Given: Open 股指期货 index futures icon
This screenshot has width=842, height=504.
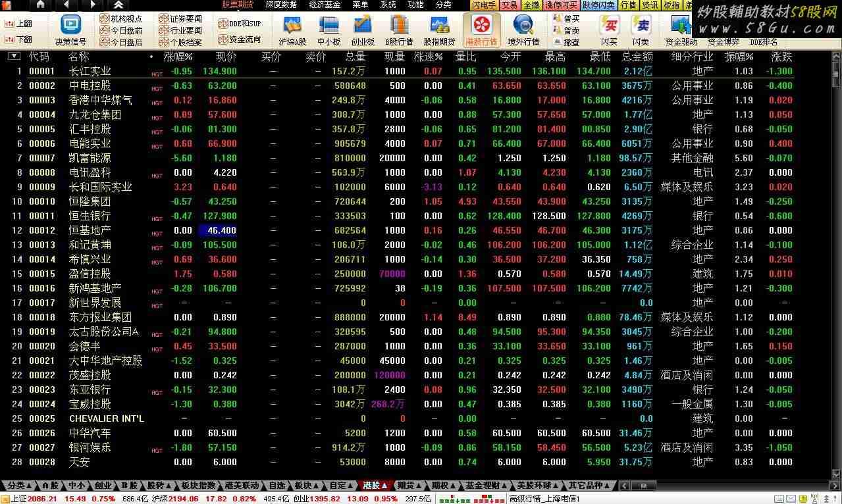Looking at the screenshot, I should pos(439,30).
